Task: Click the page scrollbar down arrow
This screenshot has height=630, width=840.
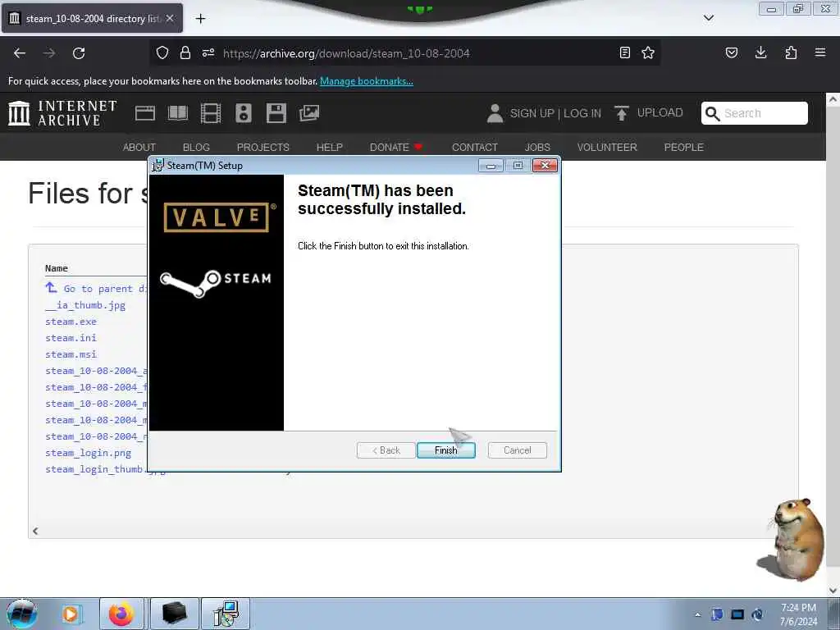Action: (x=833, y=591)
